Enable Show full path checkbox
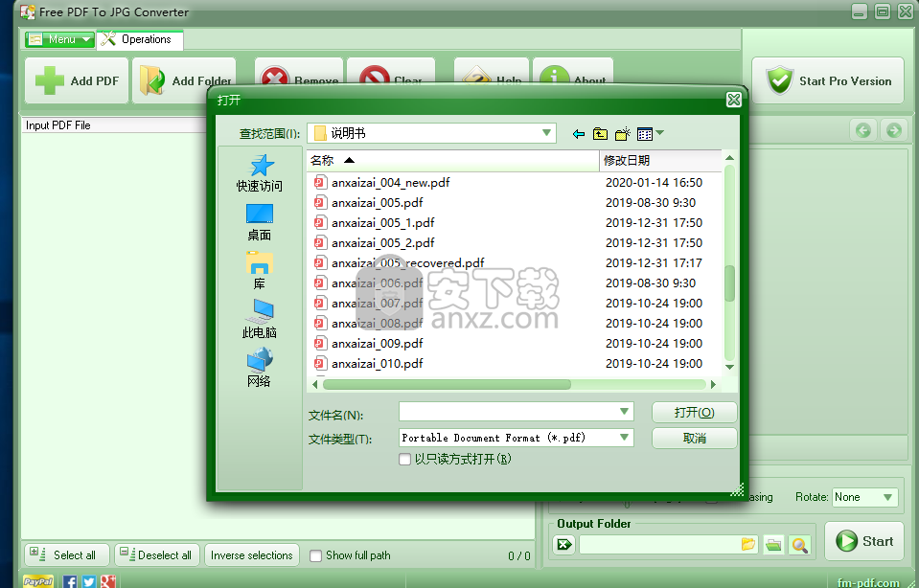 [x=316, y=555]
